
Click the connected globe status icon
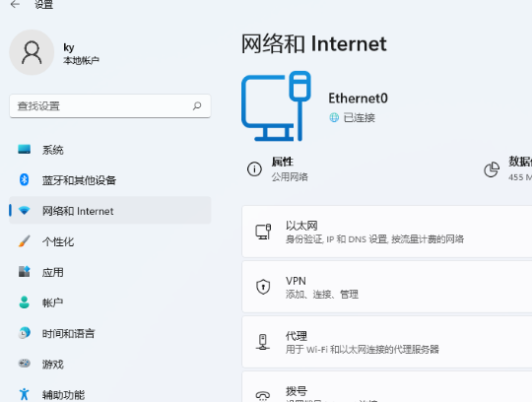pos(334,117)
